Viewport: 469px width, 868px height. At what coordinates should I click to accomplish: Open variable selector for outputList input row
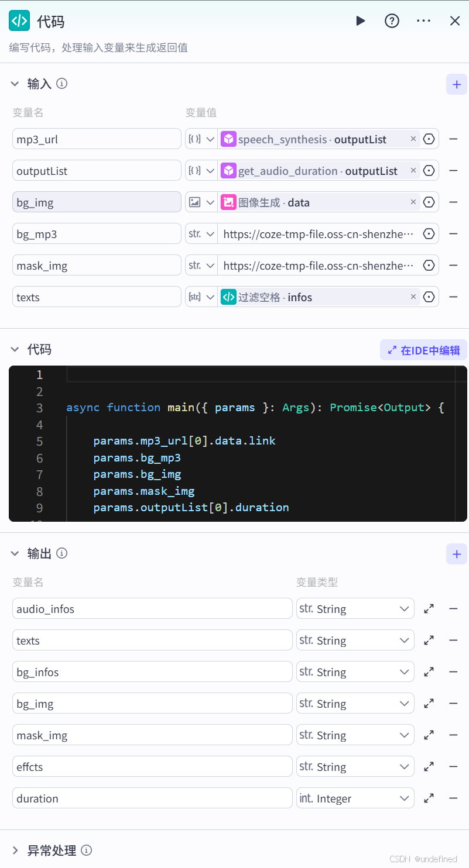pyautogui.click(x=429, y=171)
